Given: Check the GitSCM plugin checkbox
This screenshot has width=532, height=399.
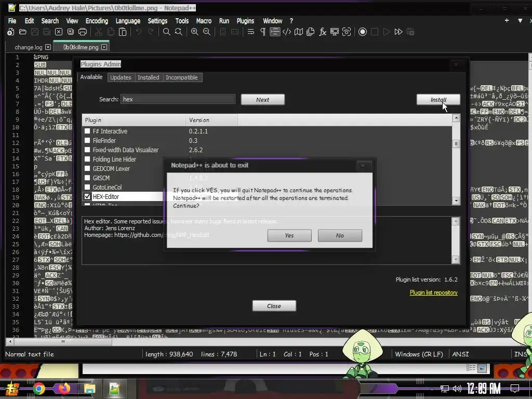Looking at the screenshot, I should pyautogui.click(x=87, y=178).
